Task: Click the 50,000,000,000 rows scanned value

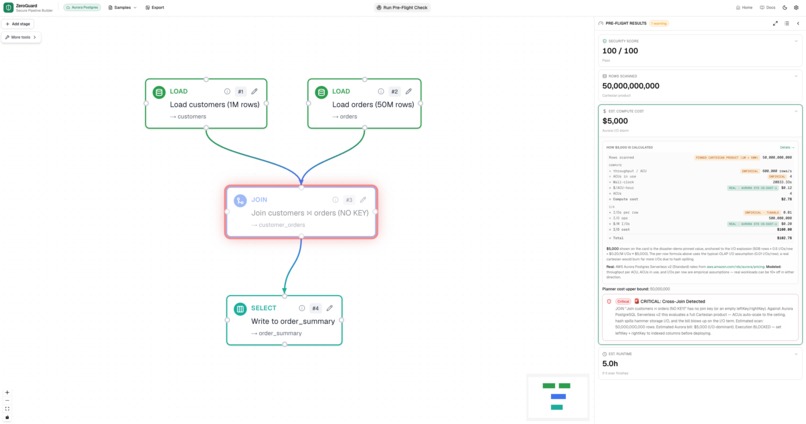Action: click(x=631, y=86)
